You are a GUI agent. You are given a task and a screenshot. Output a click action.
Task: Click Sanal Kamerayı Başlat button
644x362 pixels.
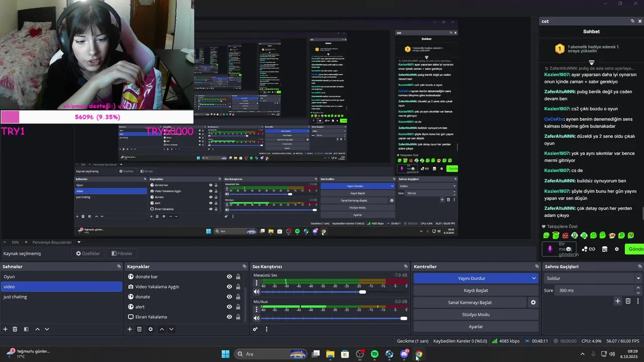point(470,303)
